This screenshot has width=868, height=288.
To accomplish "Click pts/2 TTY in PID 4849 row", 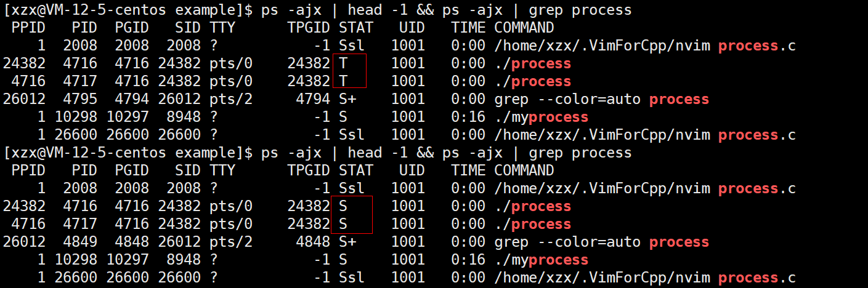I will (231, 242).
